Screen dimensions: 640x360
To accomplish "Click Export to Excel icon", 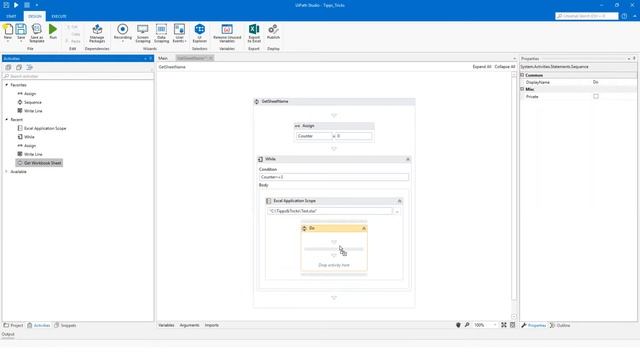I will pyautogui.click(x=254, y=29).
